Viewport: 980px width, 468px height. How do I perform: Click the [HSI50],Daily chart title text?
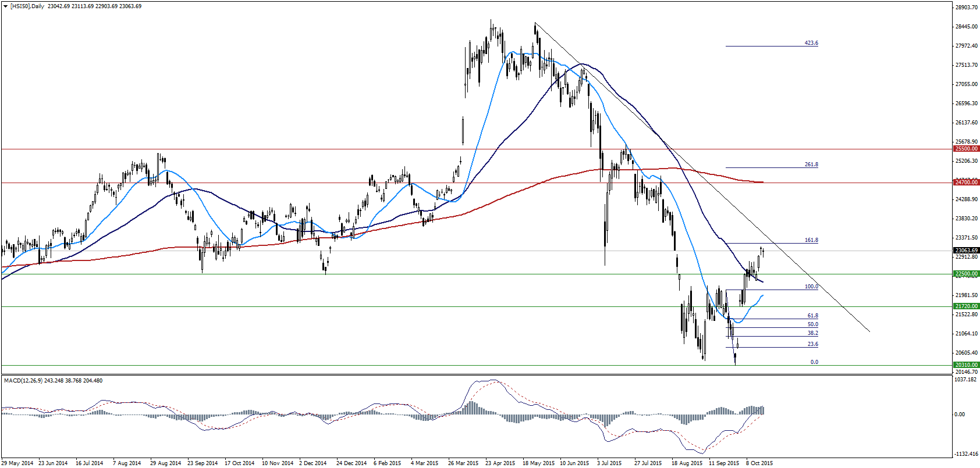(27, 6)
